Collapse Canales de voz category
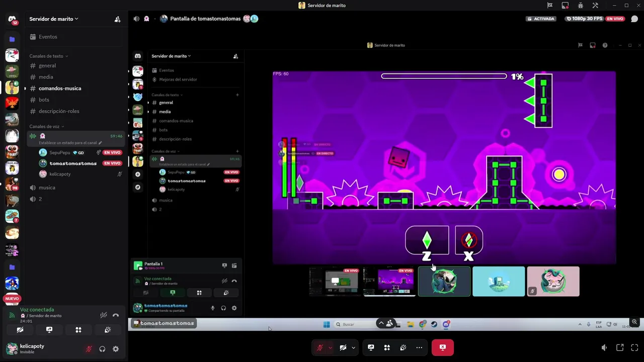The image size is (644, 362). 46,126
